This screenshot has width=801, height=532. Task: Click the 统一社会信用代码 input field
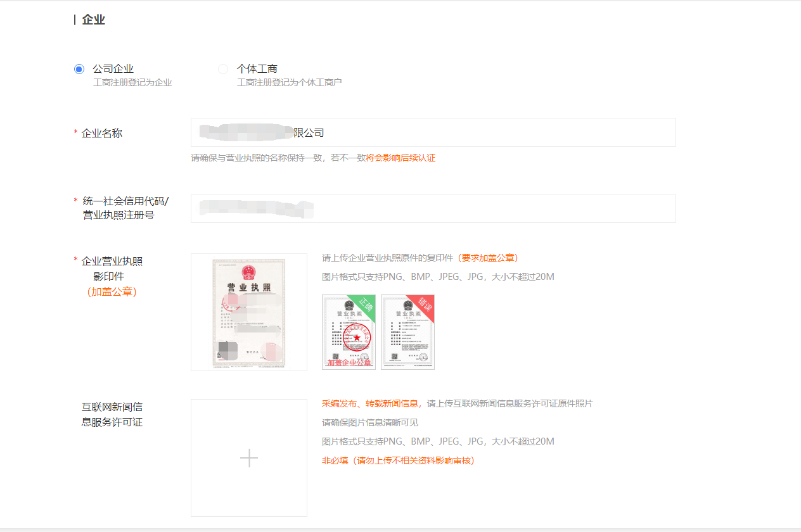[x=433, y=208]
